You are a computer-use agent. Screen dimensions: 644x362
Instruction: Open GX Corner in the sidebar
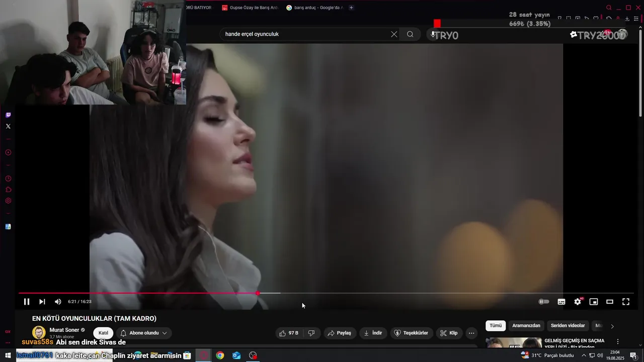tap(8, 331)
